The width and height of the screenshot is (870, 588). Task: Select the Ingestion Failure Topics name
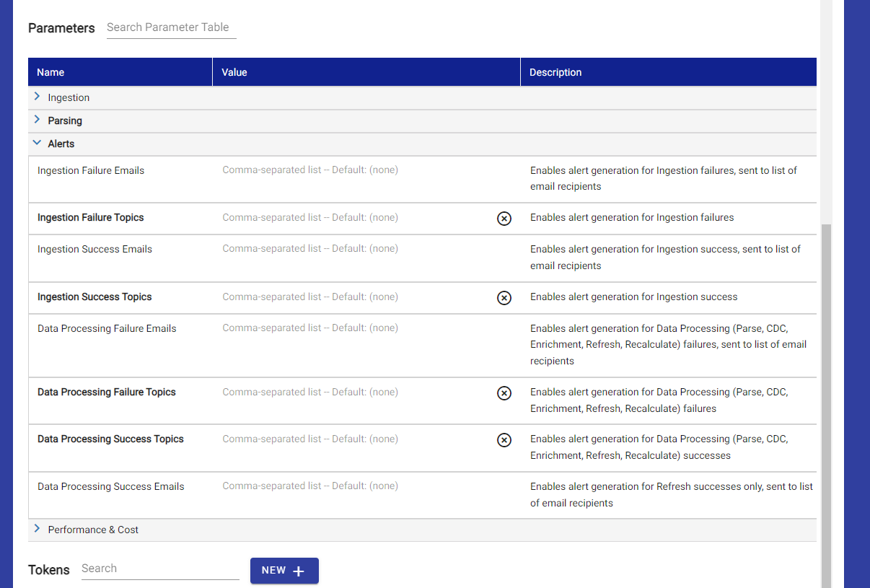click(x=91, y=218)
